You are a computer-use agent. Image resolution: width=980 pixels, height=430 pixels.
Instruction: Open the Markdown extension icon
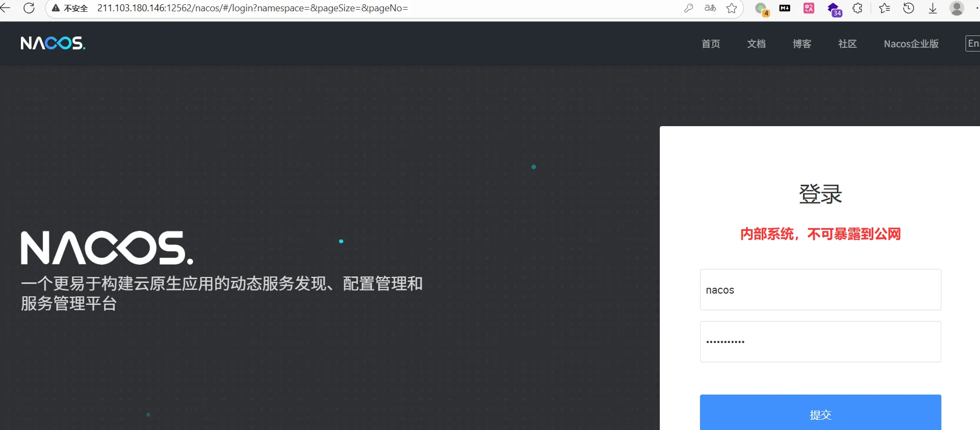coord(785,8)
